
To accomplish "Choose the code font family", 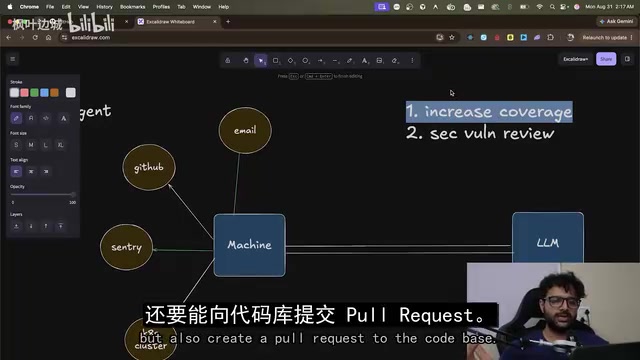I will pos(46,118).
